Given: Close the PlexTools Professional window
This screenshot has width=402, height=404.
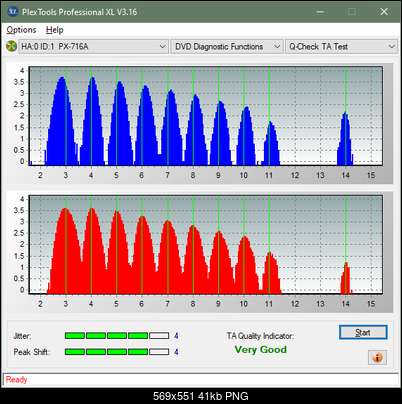Looking at the screenshot, I should (x=384, y=12).
